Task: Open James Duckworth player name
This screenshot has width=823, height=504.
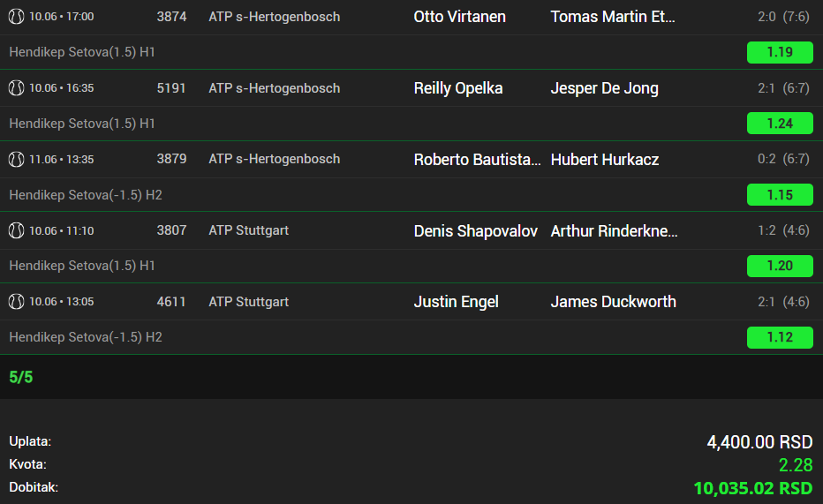Action: (x=613, y=302)
